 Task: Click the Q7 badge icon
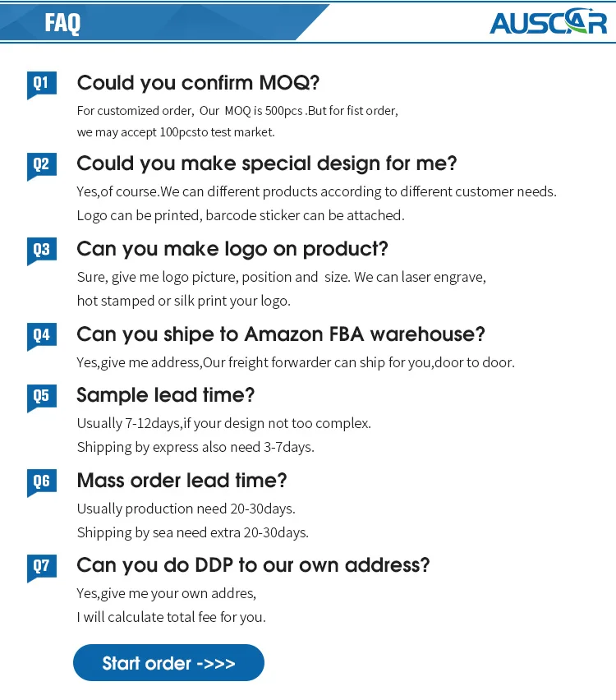41,566
